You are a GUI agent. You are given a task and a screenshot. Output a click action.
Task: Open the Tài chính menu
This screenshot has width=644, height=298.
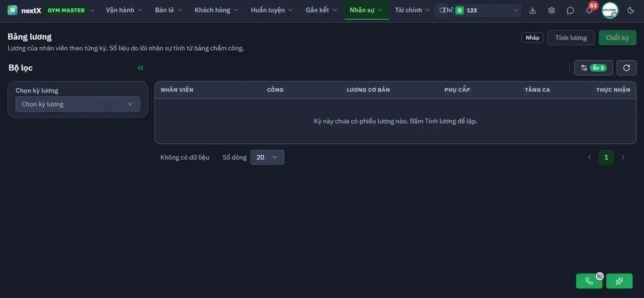pyautogui.click(x=413, y=10)
